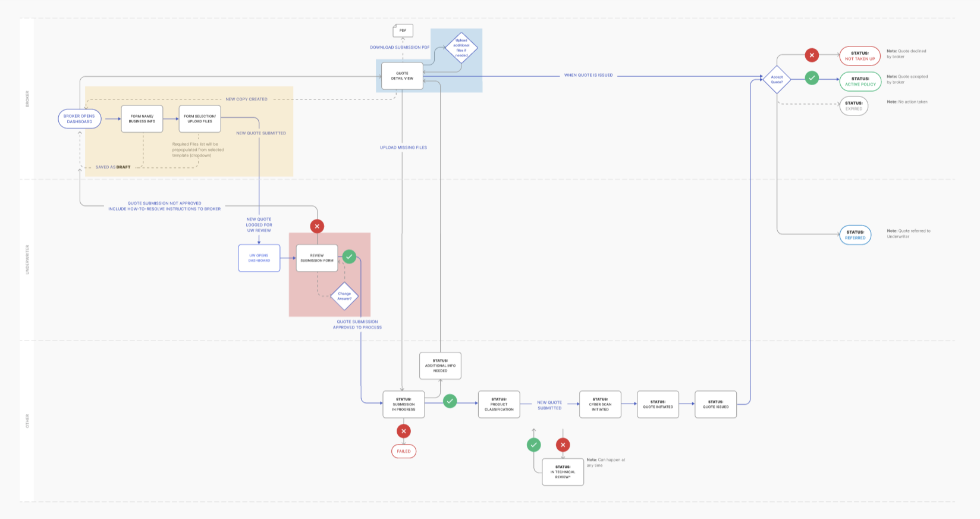
Task: Click the red X icon beside Not Taken Up status
Action: tap(812, 55)
